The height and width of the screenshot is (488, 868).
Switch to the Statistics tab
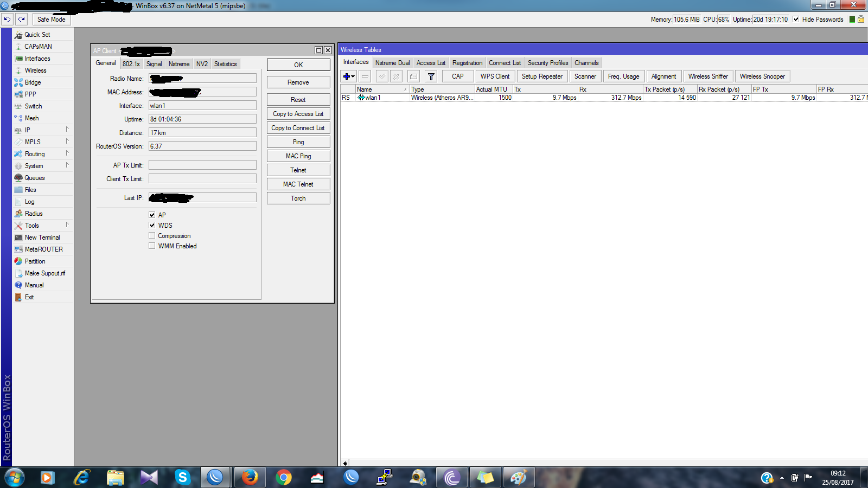point(225,64)
